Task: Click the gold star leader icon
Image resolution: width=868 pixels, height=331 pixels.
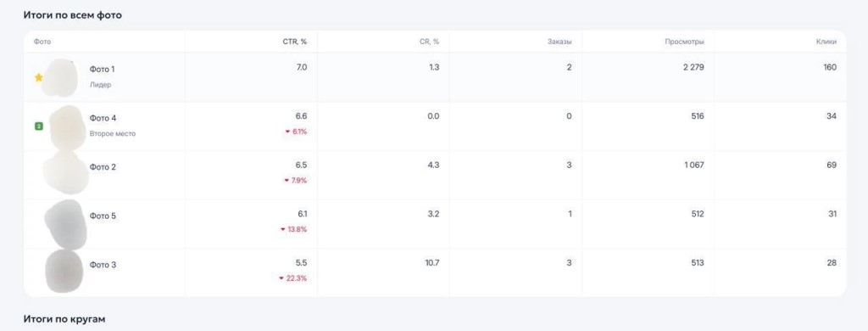Action: click(39, 77)
